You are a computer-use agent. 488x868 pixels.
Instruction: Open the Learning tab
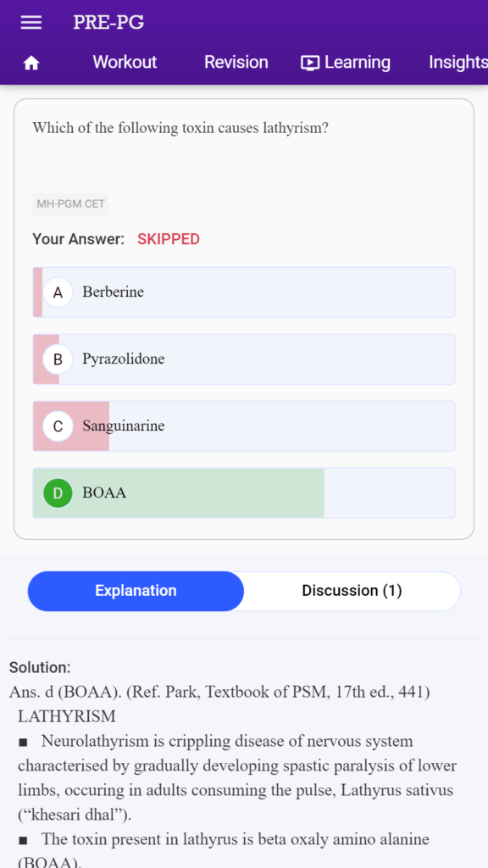[346, 62]
